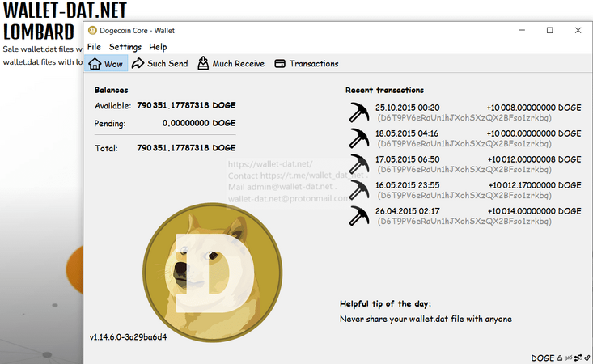593x364 pixels.
Task: Click the Recent transactions heading
Action: pos(384,90)
